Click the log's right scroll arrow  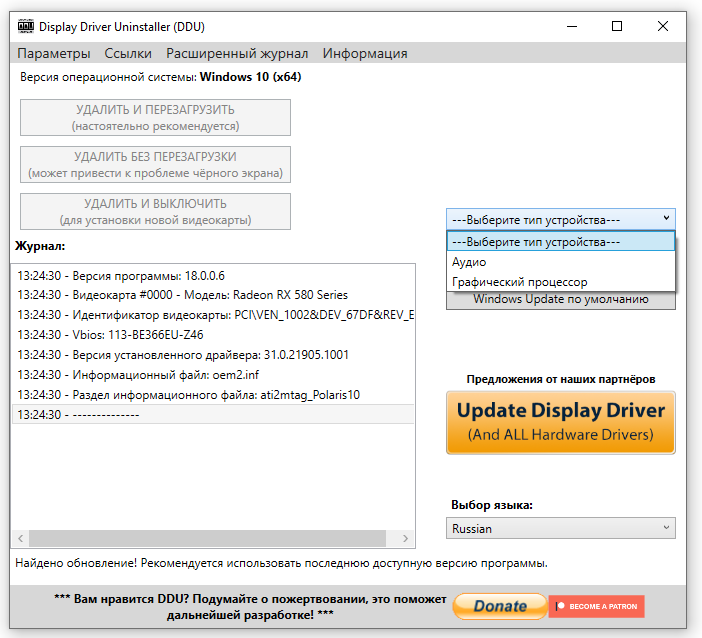pos(406,539)
